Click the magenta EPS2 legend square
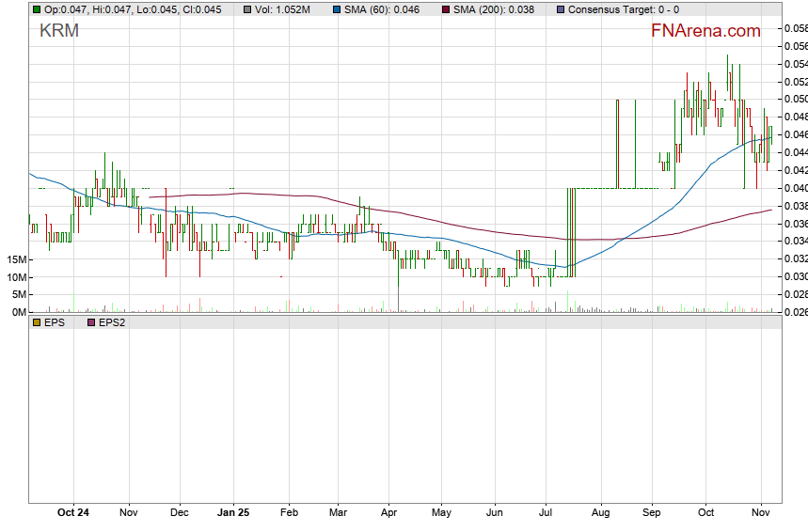 (91, 322)
